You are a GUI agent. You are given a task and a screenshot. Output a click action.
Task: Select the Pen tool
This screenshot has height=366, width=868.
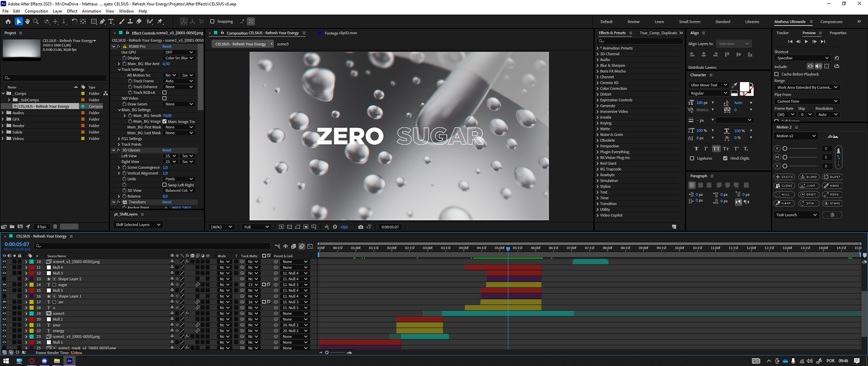[x=103, y=21]
